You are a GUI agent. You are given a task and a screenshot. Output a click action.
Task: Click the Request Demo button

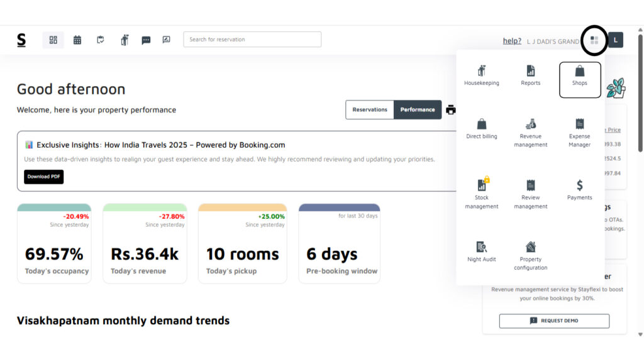point(554,321)
